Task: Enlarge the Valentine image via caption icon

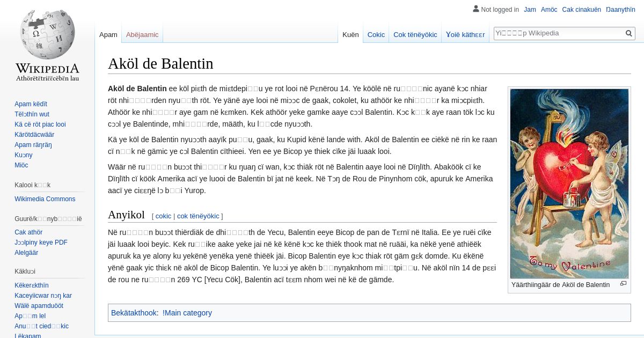Action: [623, 284]
